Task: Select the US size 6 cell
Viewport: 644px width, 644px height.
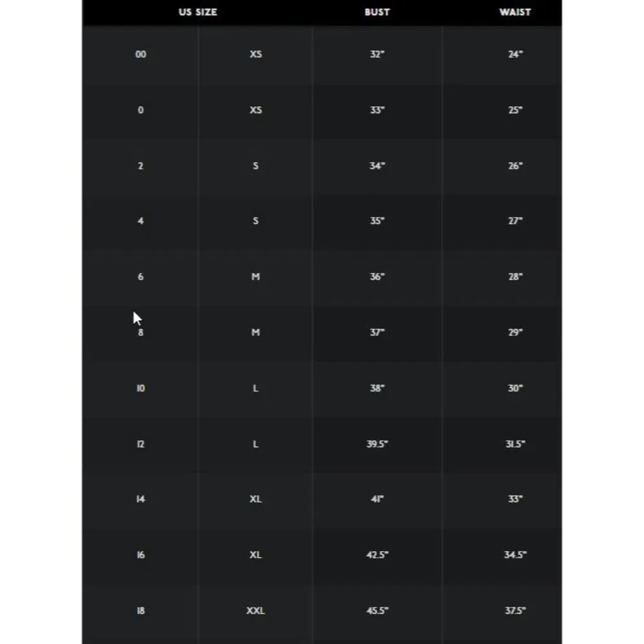Action: (140, 277)
